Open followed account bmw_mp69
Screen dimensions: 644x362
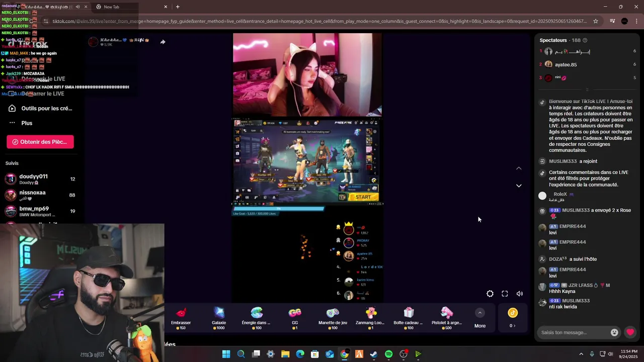[40, 211]
